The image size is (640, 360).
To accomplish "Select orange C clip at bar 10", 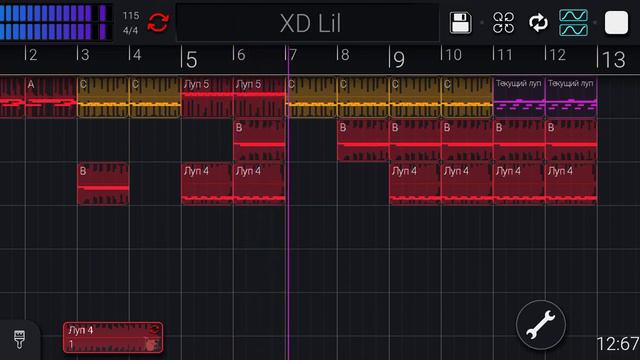I will click(467, 98).
